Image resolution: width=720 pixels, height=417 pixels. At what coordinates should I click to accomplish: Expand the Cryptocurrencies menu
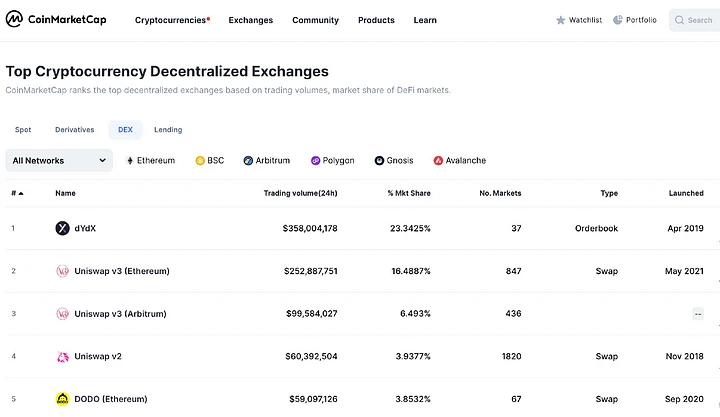(172, 20)
